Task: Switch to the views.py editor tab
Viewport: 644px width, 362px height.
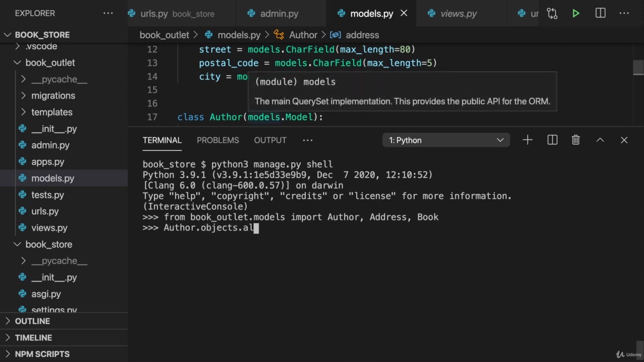Action: (x=458, y=14)
